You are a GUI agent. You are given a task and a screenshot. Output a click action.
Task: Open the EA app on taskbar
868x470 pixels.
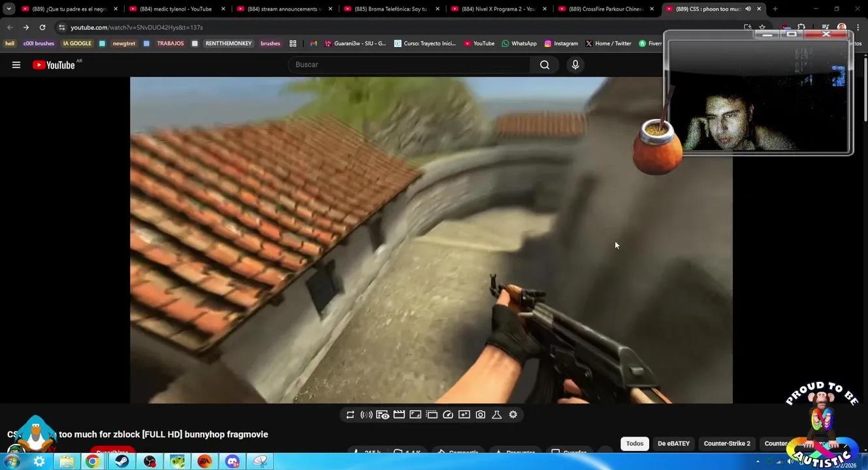tap(204, 462)
